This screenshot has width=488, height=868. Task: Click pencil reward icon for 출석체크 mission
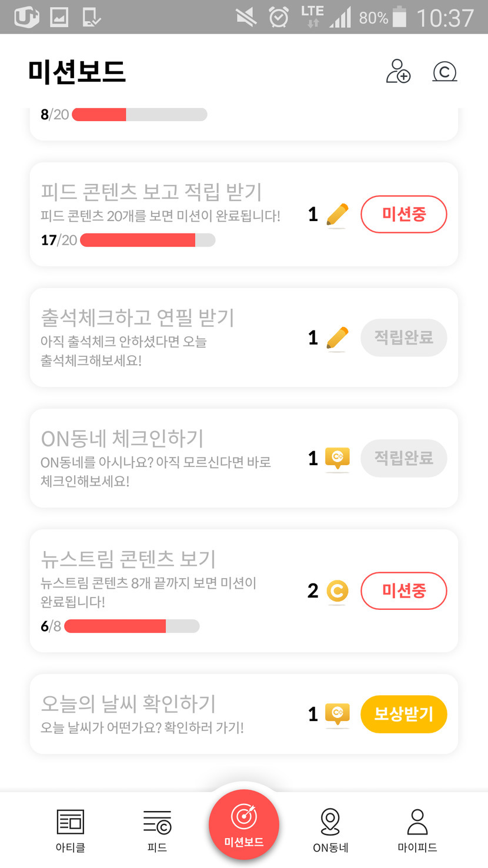point(337,338)
